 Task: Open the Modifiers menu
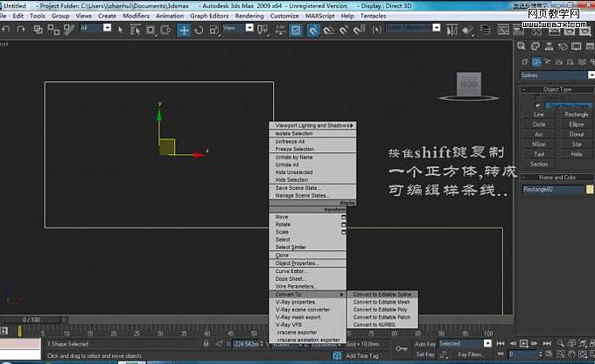pyautogui.click(x=136, y=16)
